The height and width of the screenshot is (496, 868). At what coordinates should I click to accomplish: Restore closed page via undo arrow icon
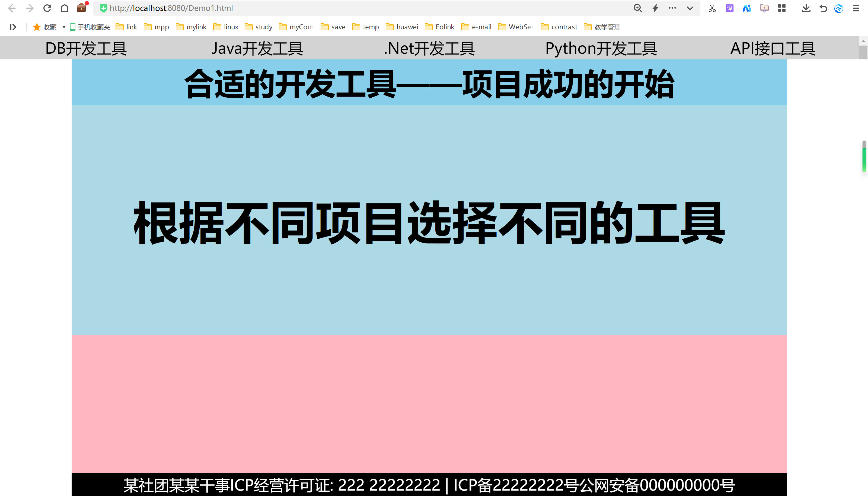(x=823, y=8)
